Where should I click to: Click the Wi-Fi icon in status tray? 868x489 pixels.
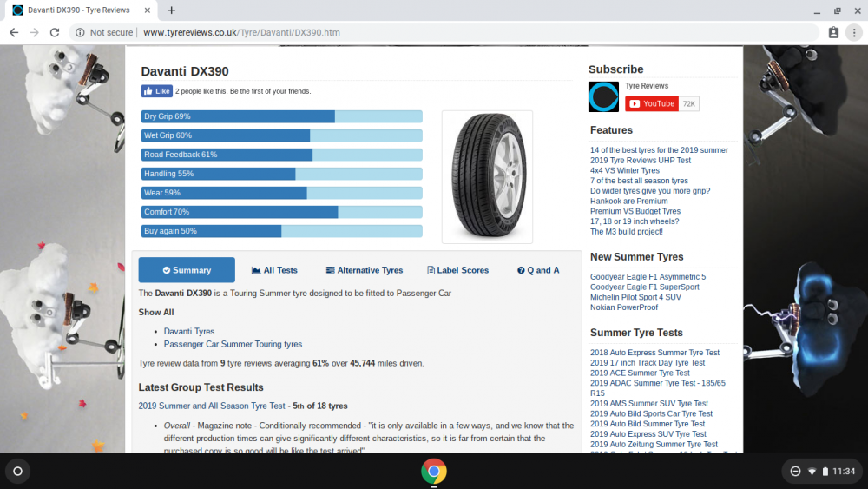812,472
